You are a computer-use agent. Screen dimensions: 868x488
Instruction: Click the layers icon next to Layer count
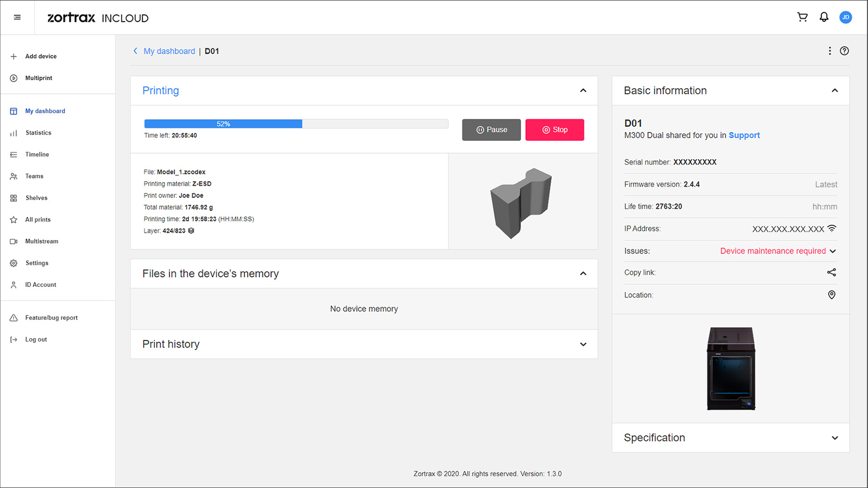(x=191, y=231)
